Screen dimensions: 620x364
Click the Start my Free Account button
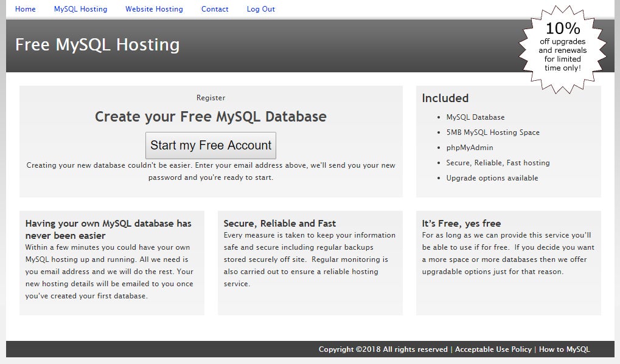(211, 146)
